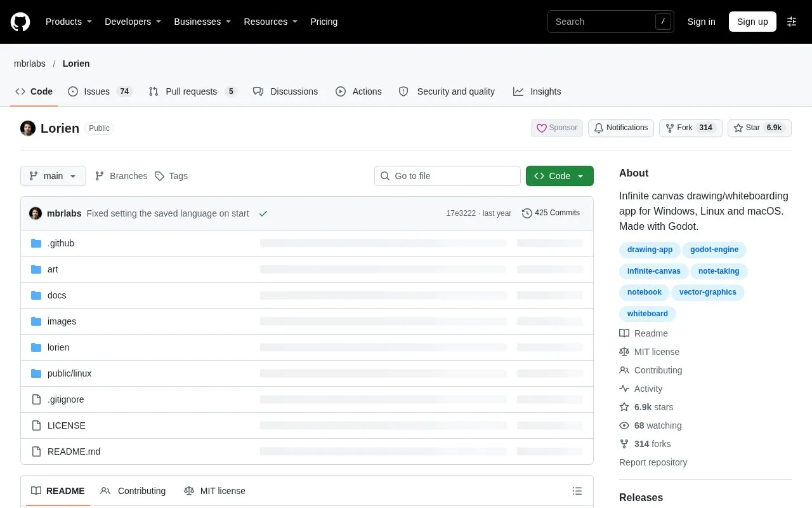Open the Pricing page
This screenshot has height=508, width=812.
coord(324,22)
